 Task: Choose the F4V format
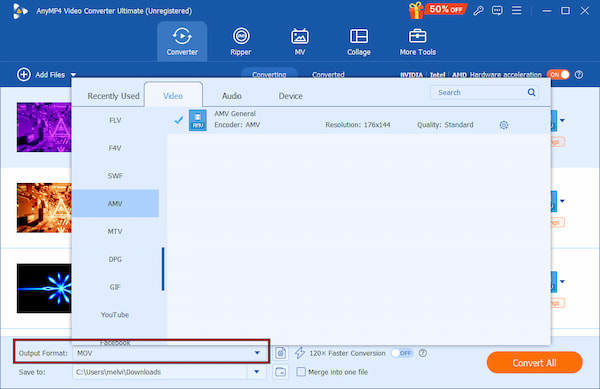pos(115,148)
